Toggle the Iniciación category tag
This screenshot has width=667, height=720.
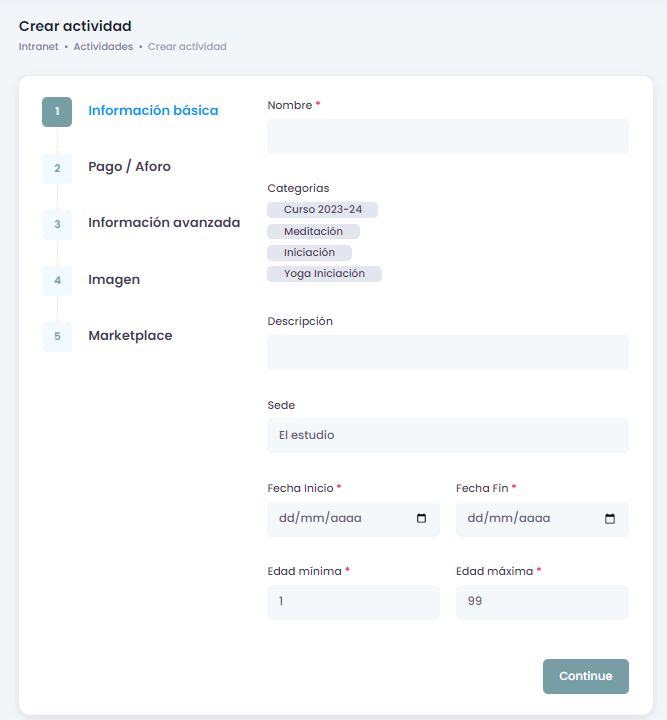[309, 252]
